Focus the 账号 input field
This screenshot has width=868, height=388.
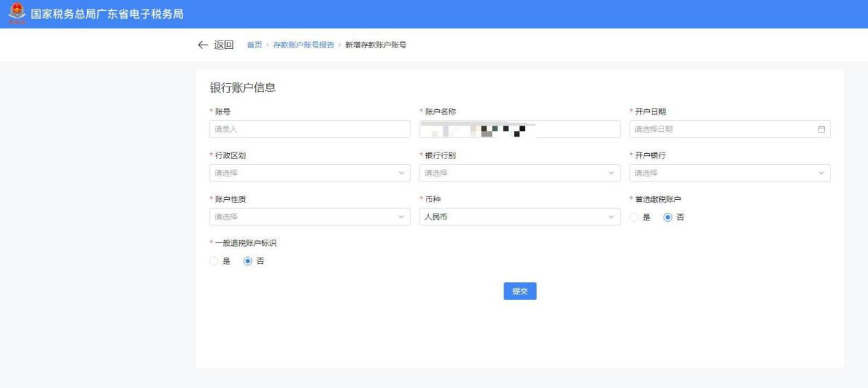pos(309,129)
